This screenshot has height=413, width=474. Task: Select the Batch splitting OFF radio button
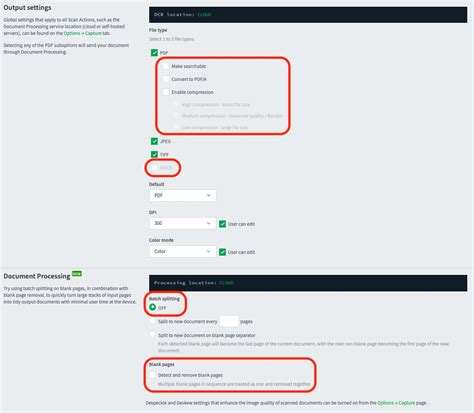(x=153, y=307)
